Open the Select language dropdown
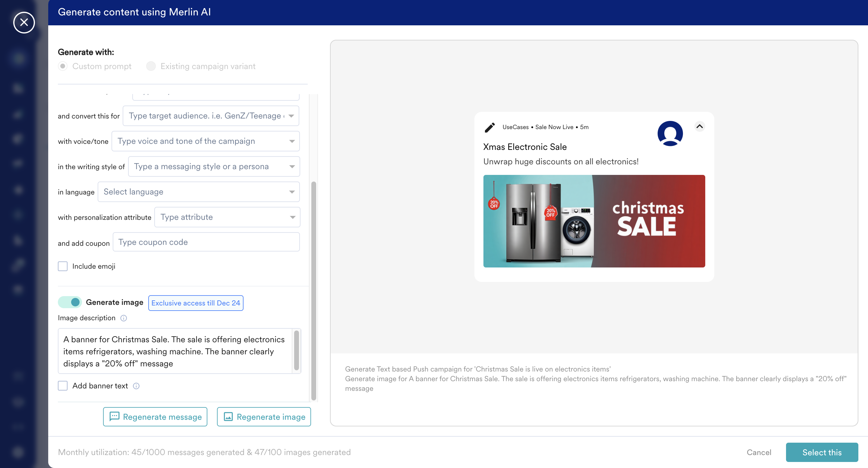 click(199, 191)
